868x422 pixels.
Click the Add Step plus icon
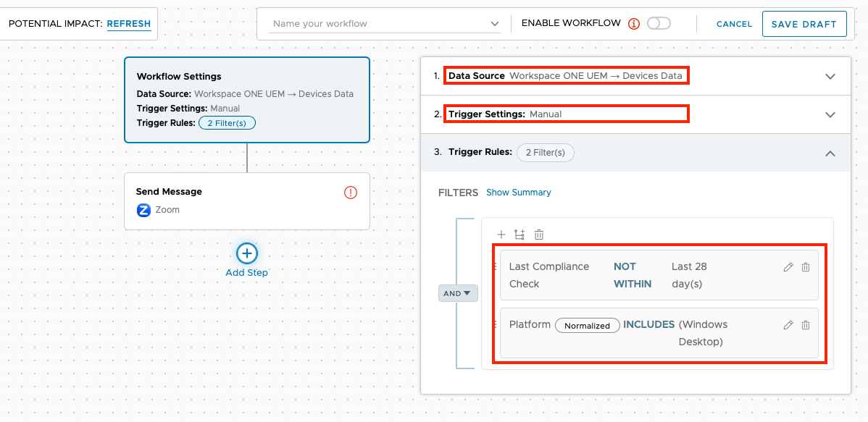(247, 253)
